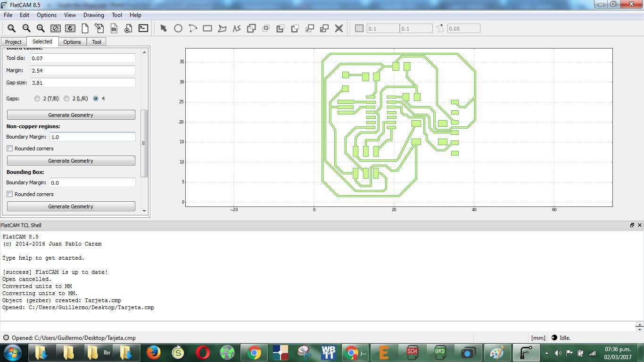Click the Update Geometry (OK) icon

pos(114,28)
